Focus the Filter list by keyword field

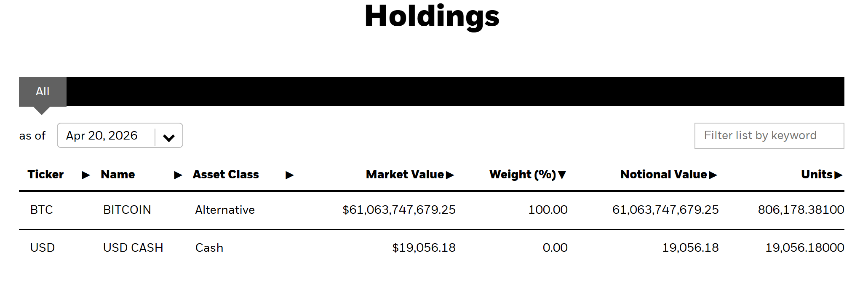point(769,135)
